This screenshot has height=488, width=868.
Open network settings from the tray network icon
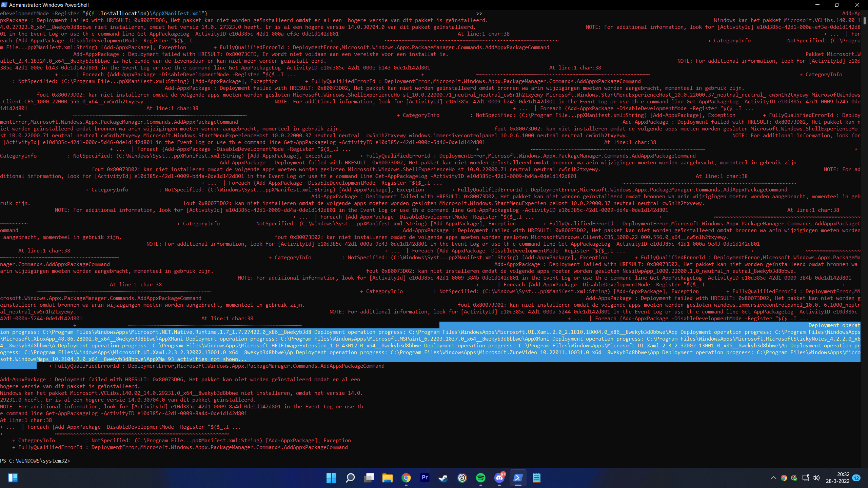pyautogui.click(x=806, y=478)
